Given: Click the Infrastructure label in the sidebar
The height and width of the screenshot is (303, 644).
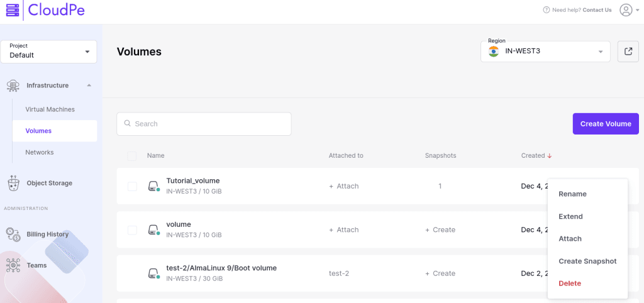Looking at the screenshot, I should pos(48,85).
